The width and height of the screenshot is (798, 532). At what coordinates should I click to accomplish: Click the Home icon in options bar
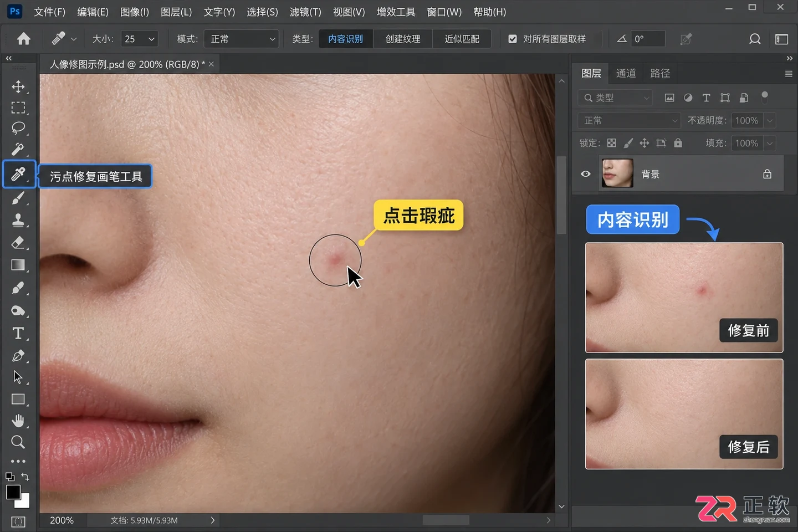click(24, 39)
